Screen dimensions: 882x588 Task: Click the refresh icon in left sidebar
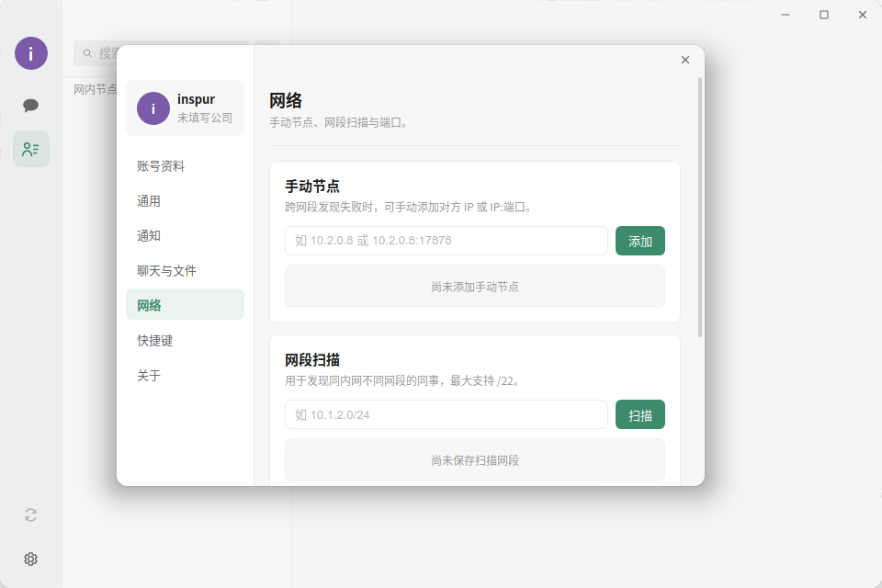(x=31, y=514)
